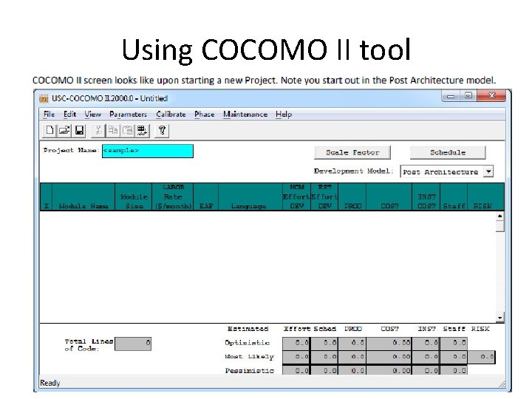The height and width of the screenshot is (399, 532).
Task: Click the Optimistic row label
Action: coord(247,343)
